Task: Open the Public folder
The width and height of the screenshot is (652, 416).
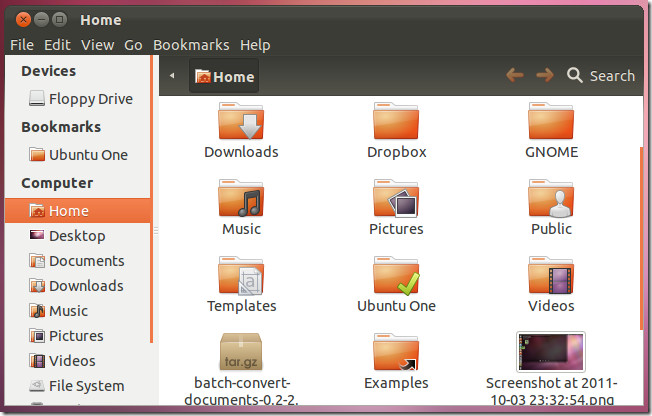Action: (x=551, y=198)
